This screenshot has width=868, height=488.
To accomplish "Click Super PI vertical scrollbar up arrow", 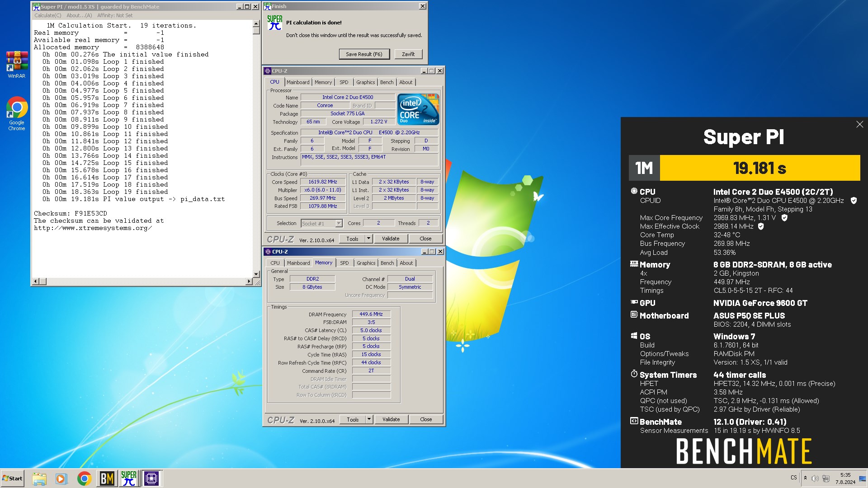I will click(256, 23).
